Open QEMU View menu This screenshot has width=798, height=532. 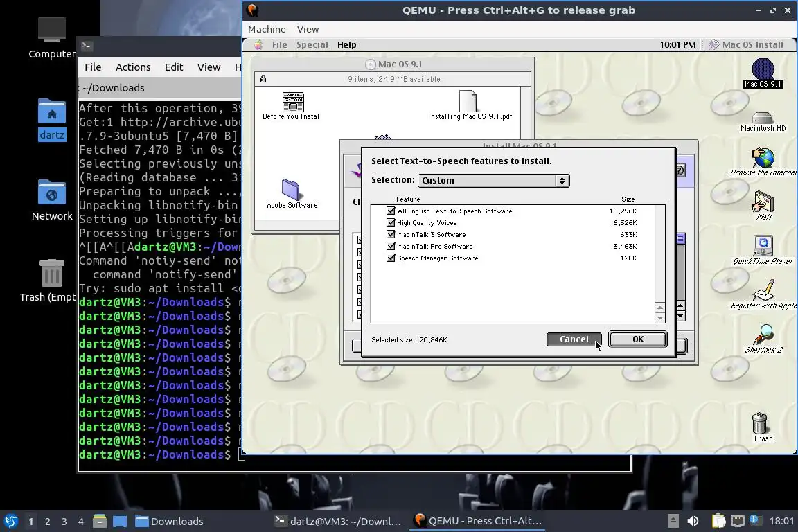[x=308, y=30]
